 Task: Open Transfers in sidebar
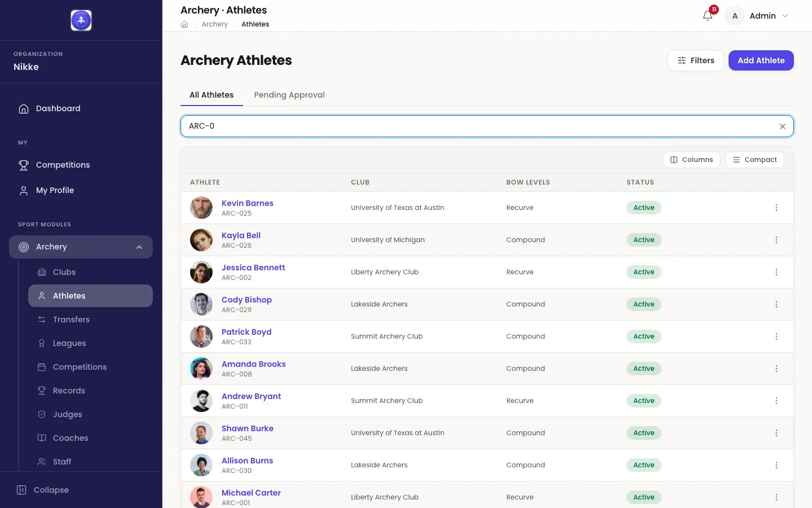click(x=90, y=319)
